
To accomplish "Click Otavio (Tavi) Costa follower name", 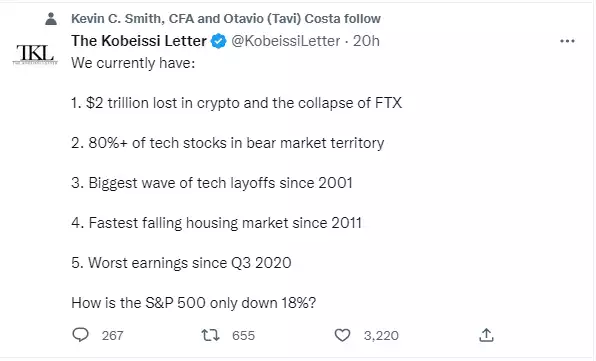I will 282,19.
